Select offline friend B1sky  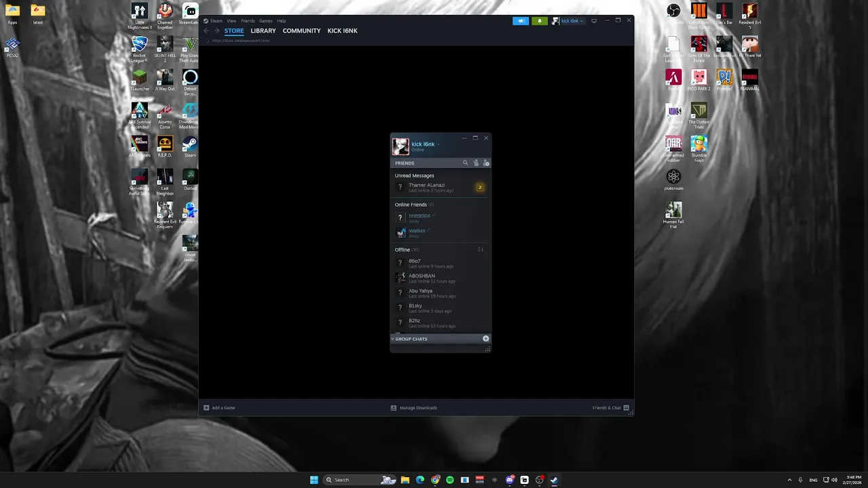440,308
